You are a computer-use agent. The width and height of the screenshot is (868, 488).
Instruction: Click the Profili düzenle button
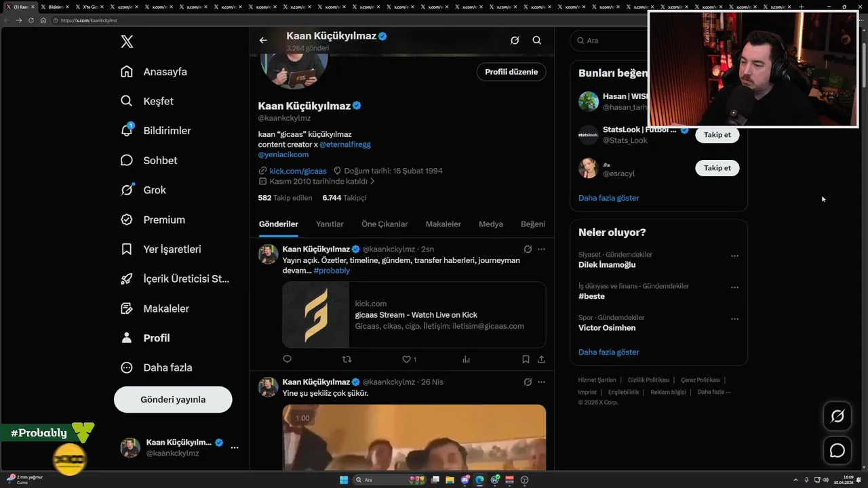pos(511,72)
